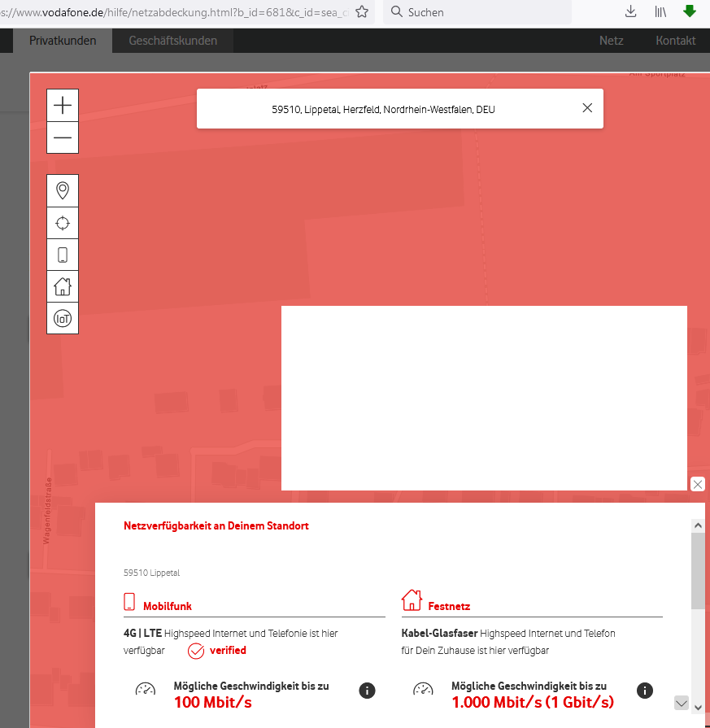Zoom in on the map with plus button
Screen dimensions: 710x728
[x=63, y=106]
